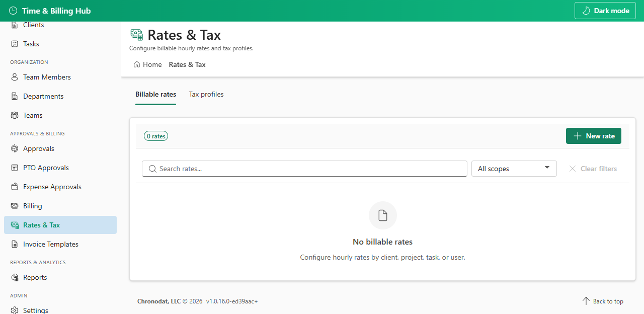Screen dimensions: 644x314
Task: Click the Clear filters button
Action: tap(593, 169)
